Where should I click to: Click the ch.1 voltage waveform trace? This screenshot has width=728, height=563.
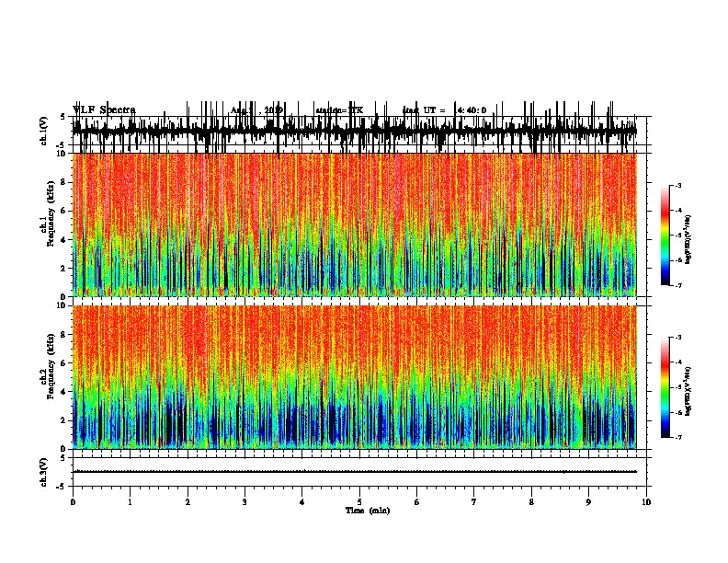(354, 131)
